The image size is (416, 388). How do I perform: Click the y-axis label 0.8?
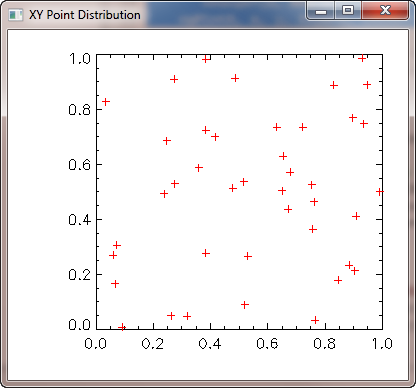79,110
